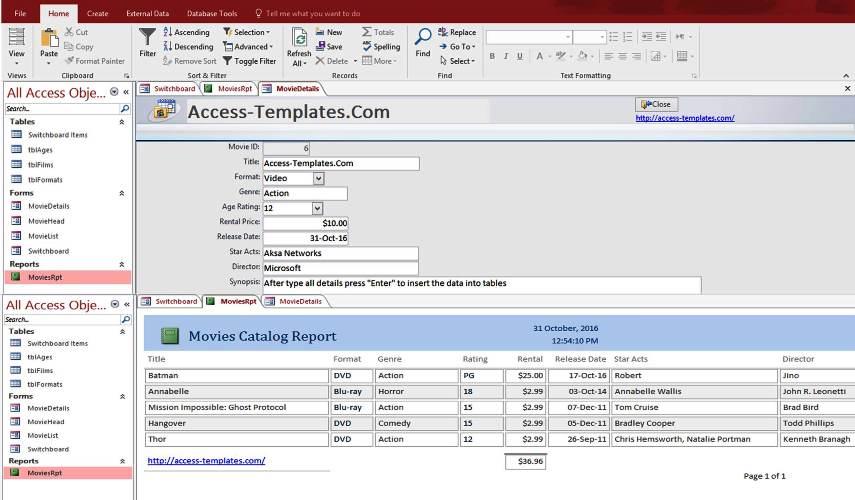Viewport: 855px width, 500px height.
Task: Open the font color picker
Action: [x=550, y=56]
